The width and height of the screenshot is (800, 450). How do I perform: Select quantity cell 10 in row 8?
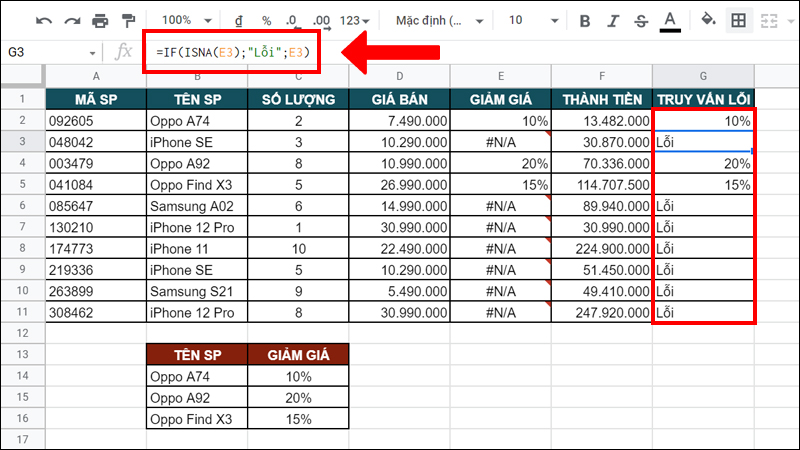tap(298, 248)
